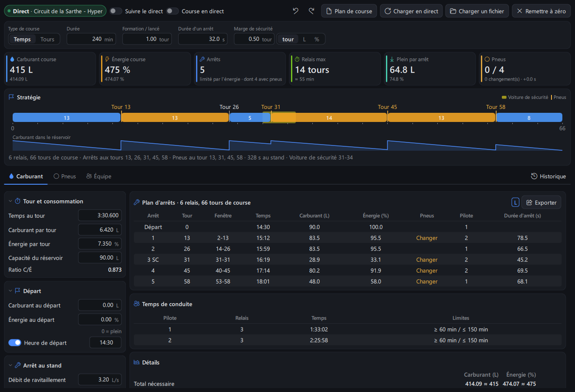Screen dimensions: 575x392
Task: Click the Heure de départ time field
Action: pyautogui.click(x=105, y=342)
